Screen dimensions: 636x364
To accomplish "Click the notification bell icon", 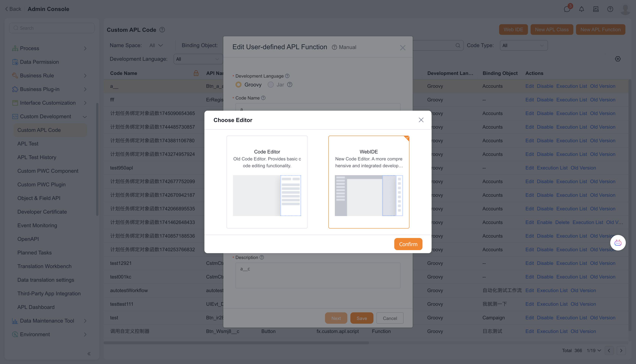I will [x=581, y=9].
